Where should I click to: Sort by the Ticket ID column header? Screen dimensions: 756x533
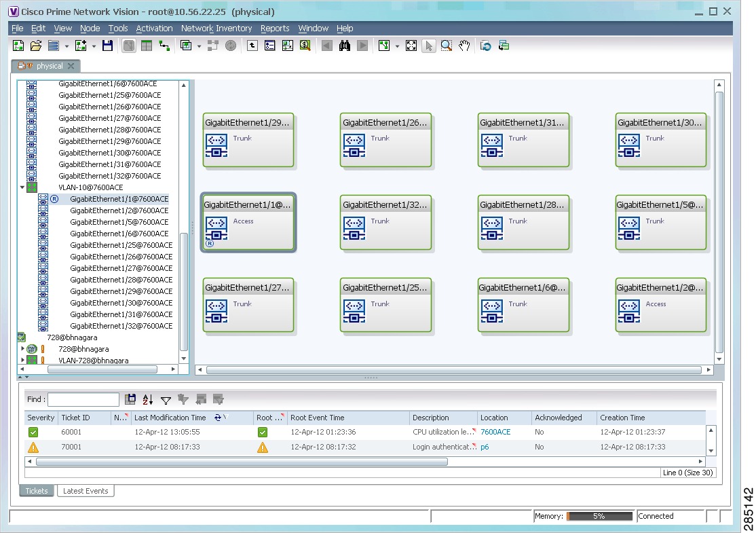click(84, 418)
